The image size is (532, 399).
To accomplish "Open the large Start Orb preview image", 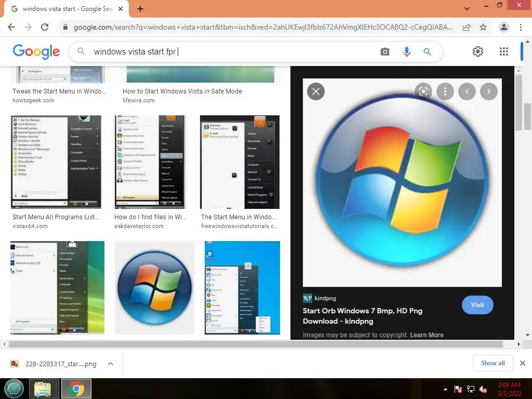I will [402, 182].
